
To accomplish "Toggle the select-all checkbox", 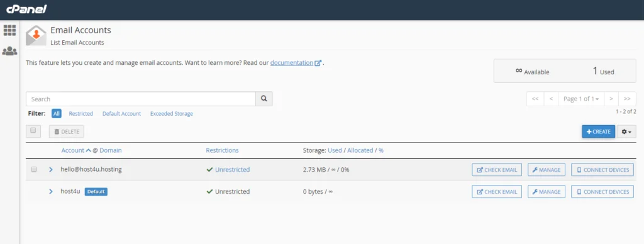I will (33, 131).
